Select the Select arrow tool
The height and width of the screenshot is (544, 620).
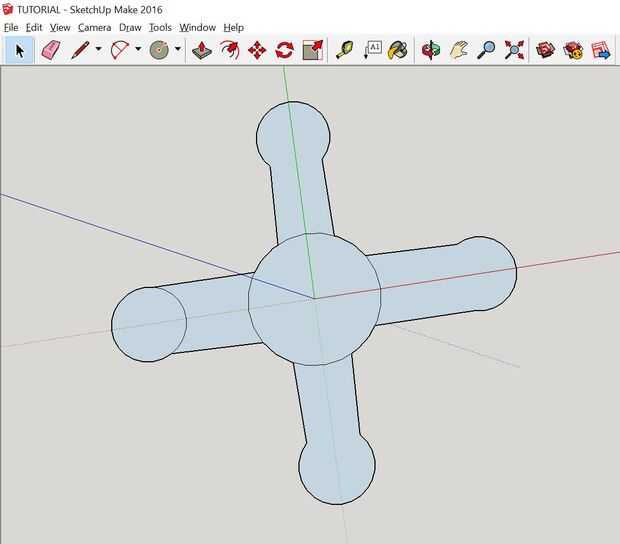pyautogui.click(x=19, y=50)
